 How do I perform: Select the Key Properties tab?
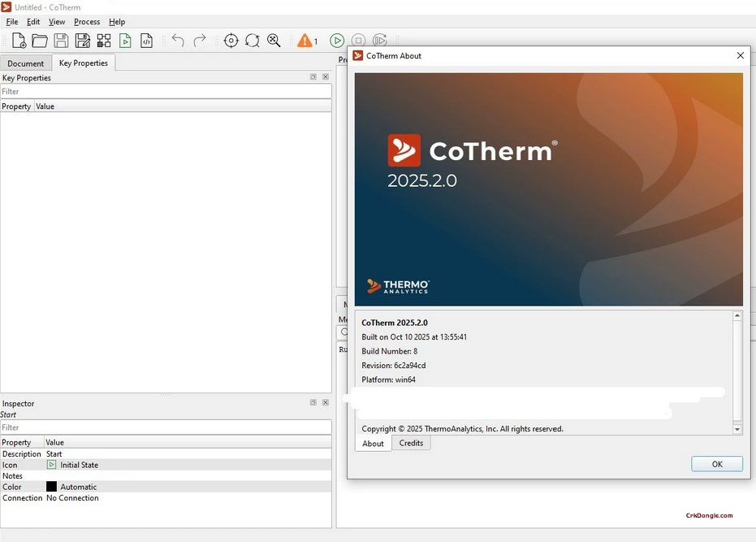pyautogui.click(x=84, y=63)
